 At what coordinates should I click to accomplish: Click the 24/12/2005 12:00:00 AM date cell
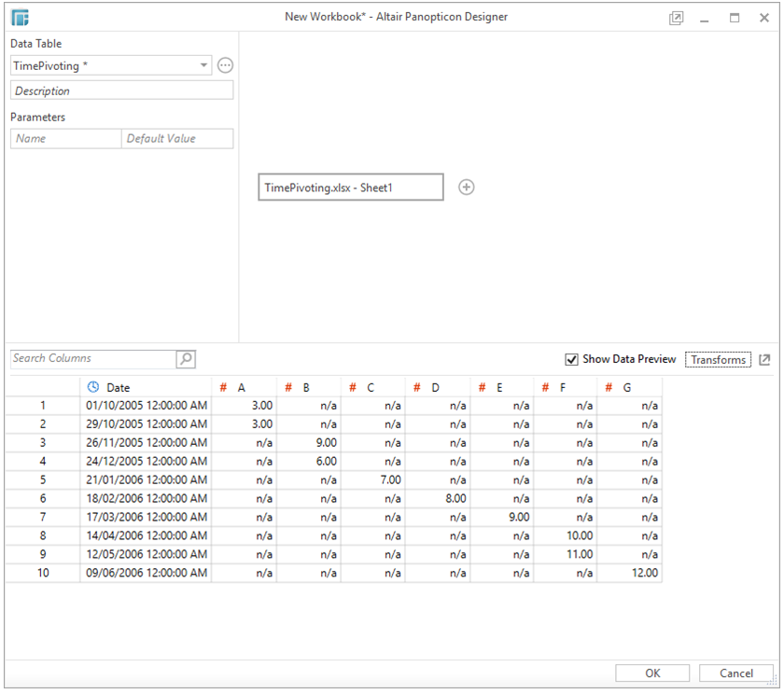point(146,461)
